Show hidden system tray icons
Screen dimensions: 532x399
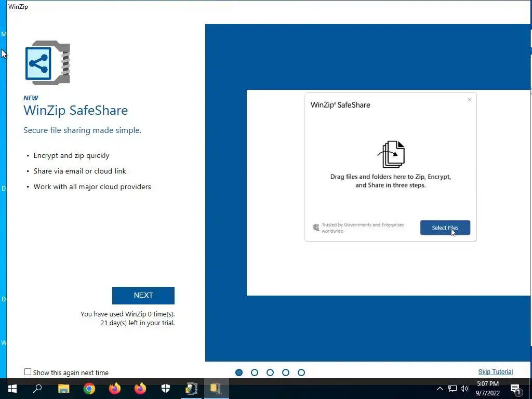click(440, 389)
